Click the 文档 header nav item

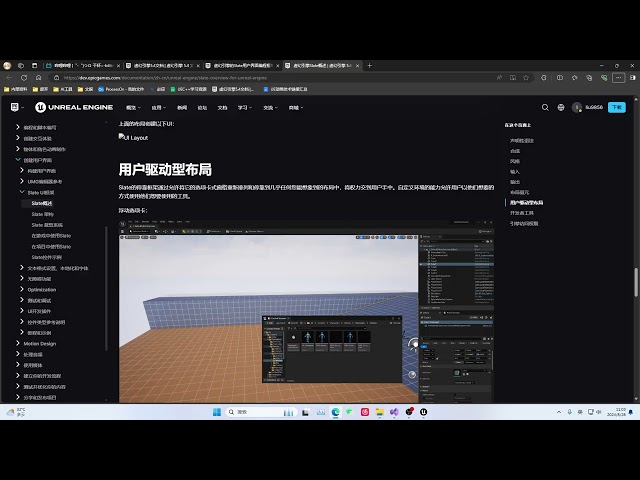222,107
